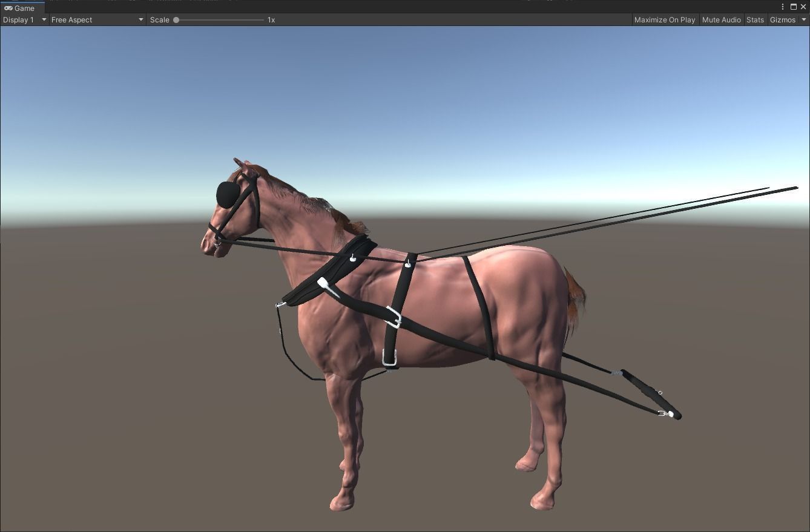Open the Display 1 dropdown
The height and width of the screenshot is (532, 810).
(24, 20)
